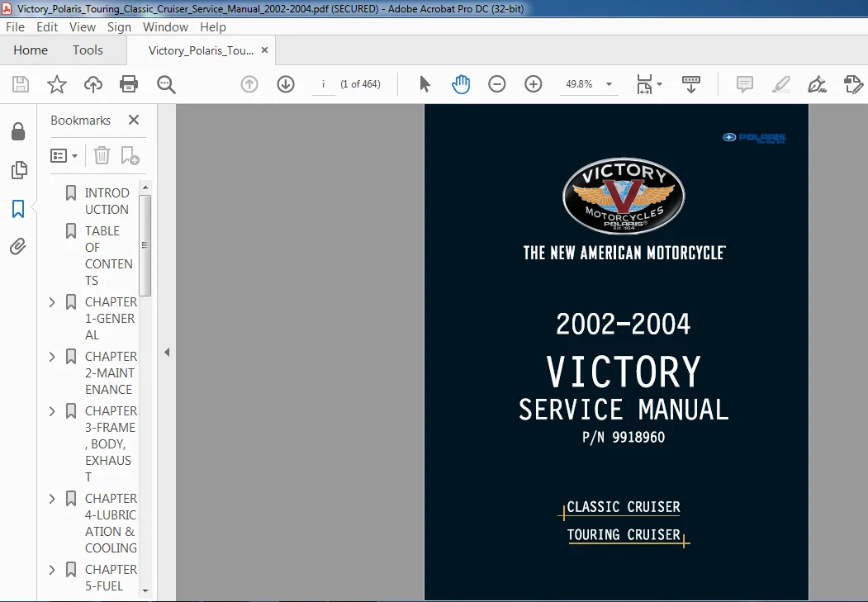Open the INTRODUCTION bookmark

click(x=107, y=201)
